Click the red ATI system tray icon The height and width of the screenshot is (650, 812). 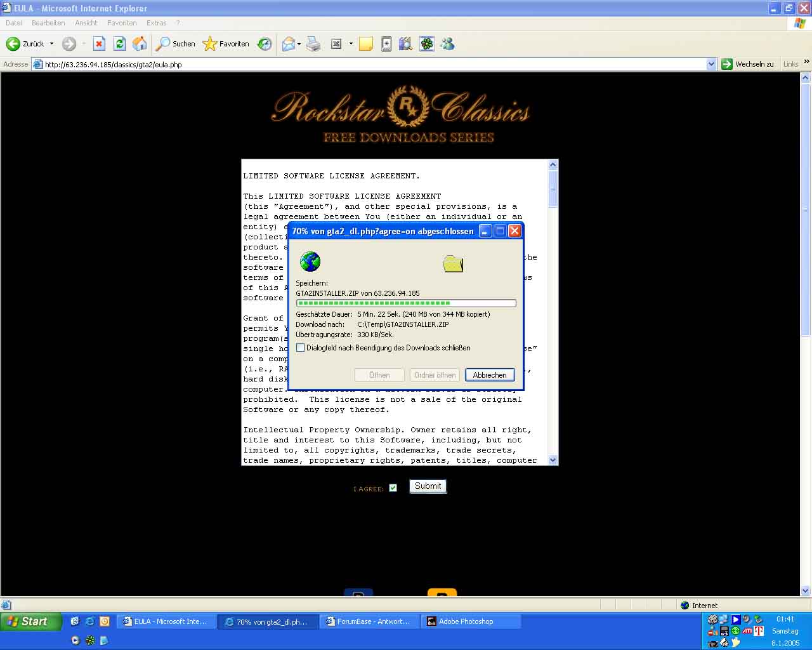(747, 631)
